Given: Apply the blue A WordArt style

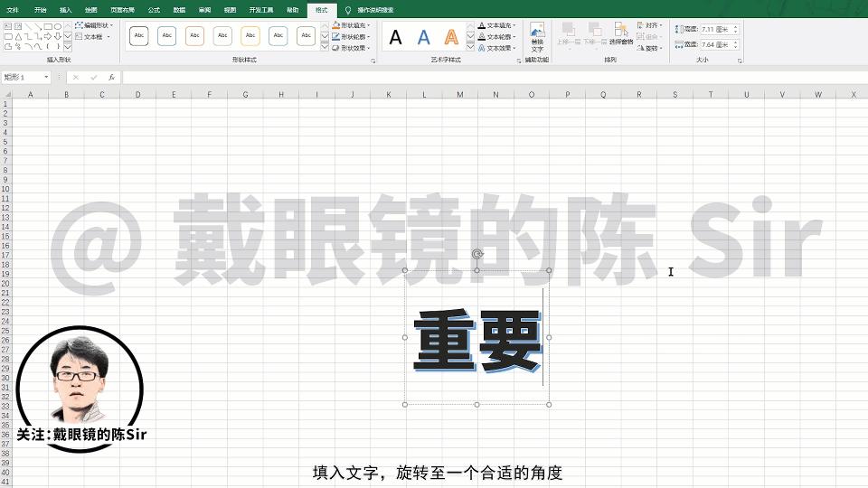Looking at the screenshot, I should (x=423, y=37).
